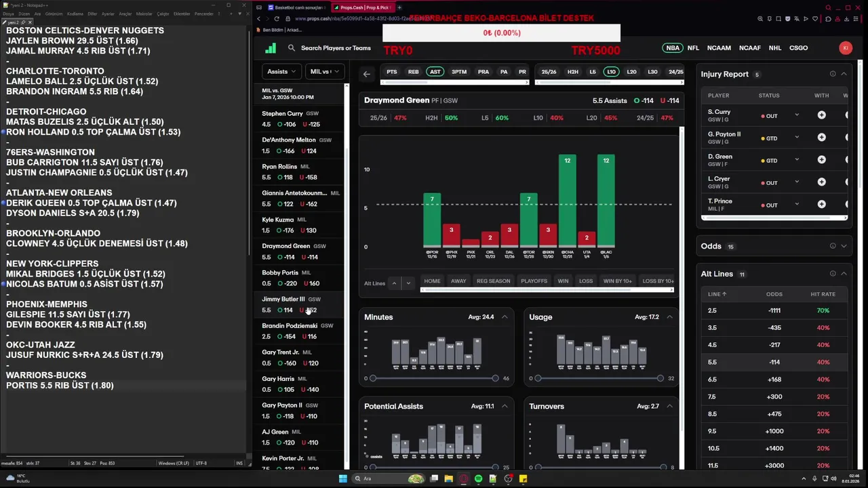Open the user avatar KI

coord(845,48)
